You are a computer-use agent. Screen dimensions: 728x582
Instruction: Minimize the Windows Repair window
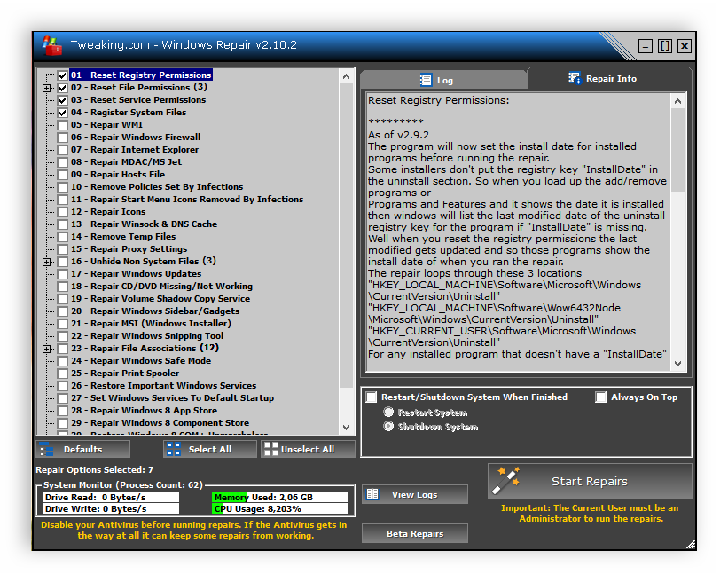click(646, 46)
